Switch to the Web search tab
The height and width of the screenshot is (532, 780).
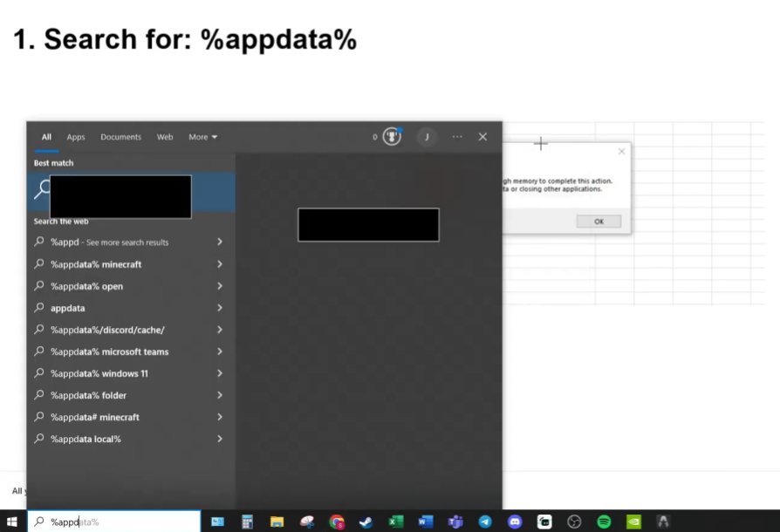pyautogui.click(x=164, y=137)
